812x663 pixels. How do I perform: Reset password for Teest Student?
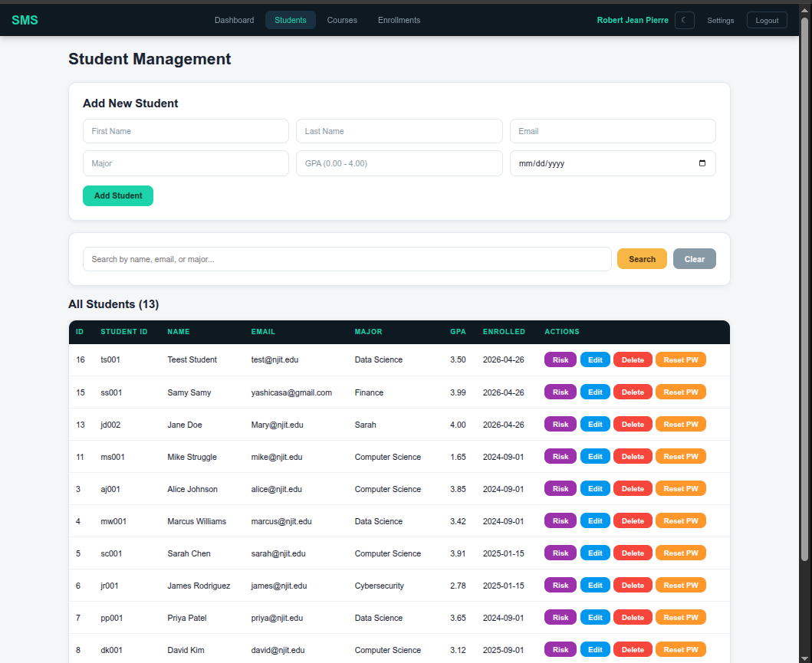(680, 360)
